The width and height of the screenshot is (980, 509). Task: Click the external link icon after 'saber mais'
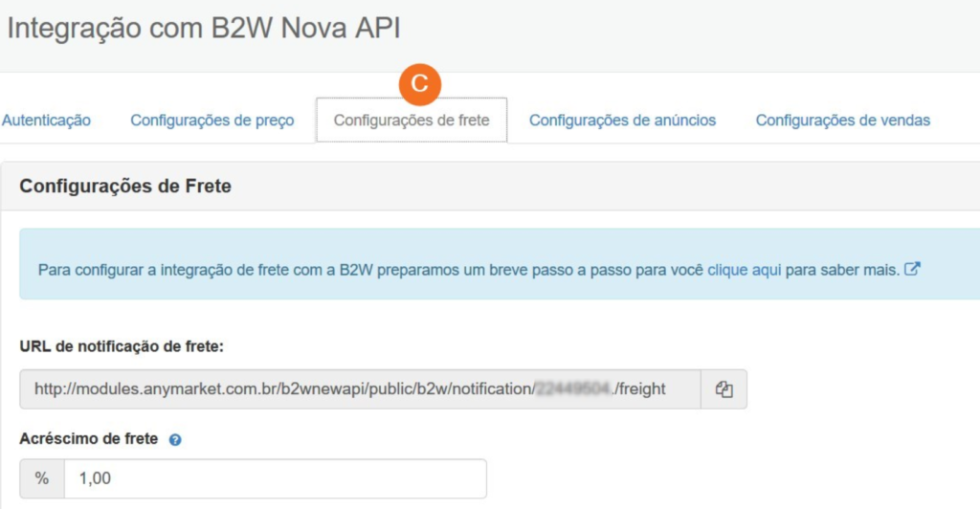[912, 269]
